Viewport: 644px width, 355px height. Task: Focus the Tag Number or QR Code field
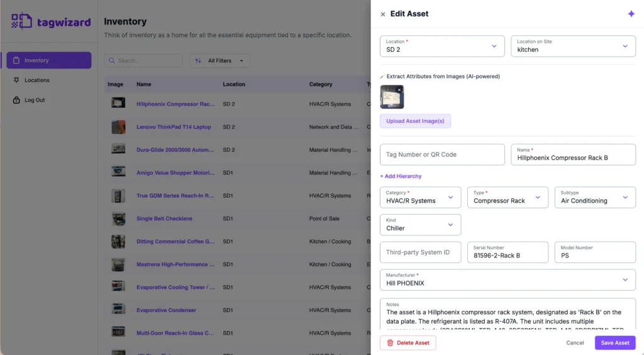coord(442,154)
